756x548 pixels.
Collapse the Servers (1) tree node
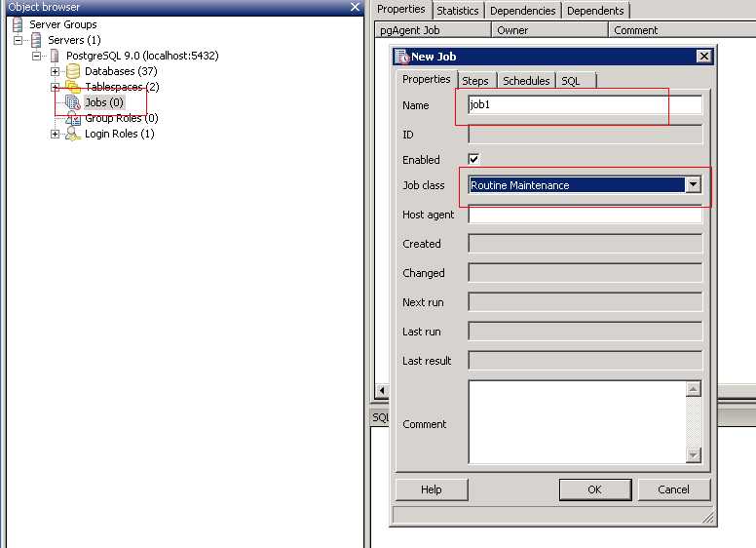click(x=18, y=41)
